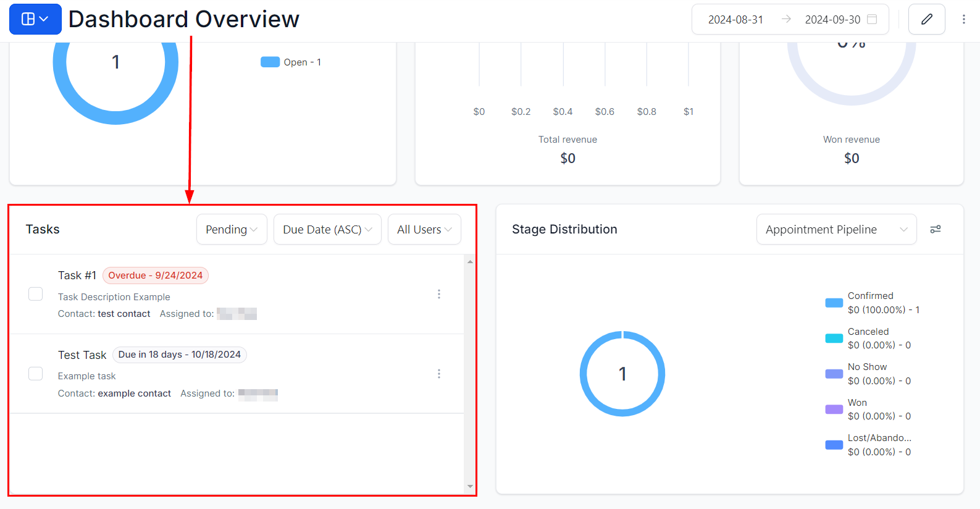
Task: Open the Appointment Pipeline dropdown
Action: (836, 229)
